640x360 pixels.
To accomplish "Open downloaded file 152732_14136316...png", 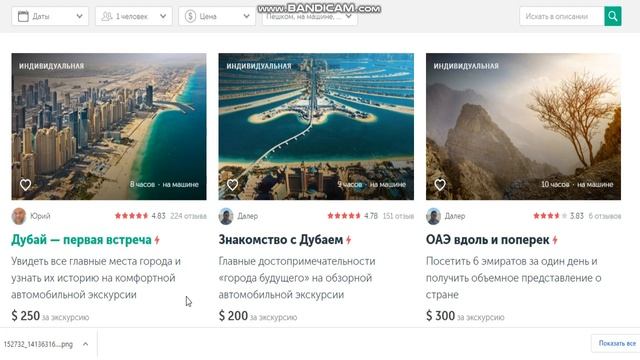I will [x=38, y=344].
